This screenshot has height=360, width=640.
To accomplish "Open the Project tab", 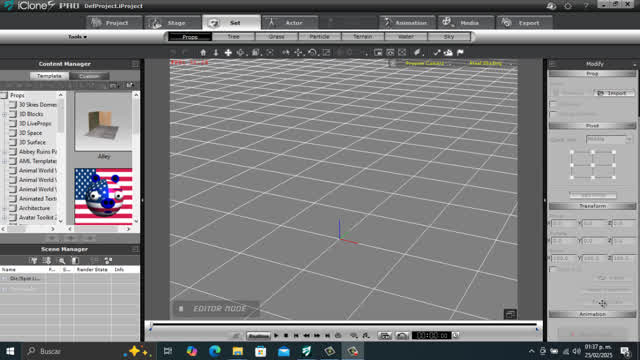I will point(114,22).
